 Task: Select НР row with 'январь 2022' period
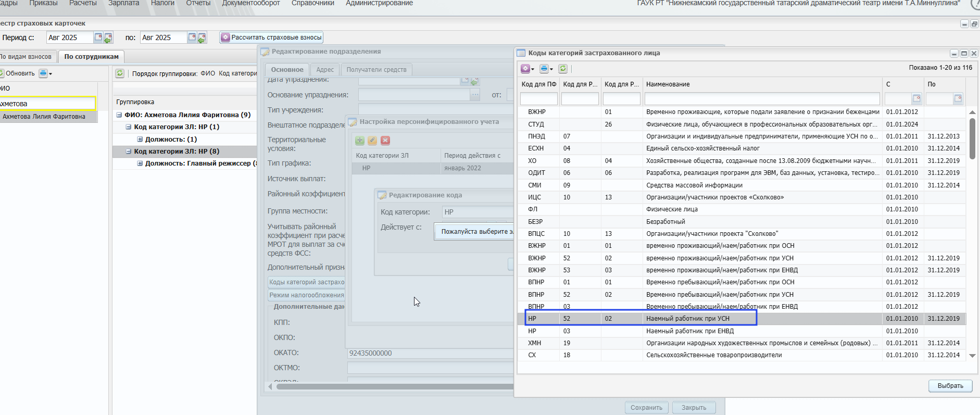[x=433, y=168]
